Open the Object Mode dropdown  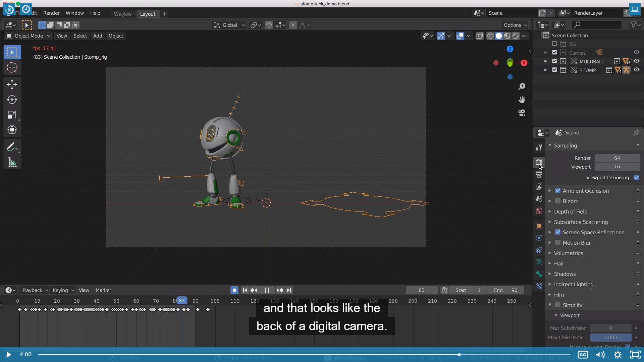pyautogui.click(x=28, y=36)
